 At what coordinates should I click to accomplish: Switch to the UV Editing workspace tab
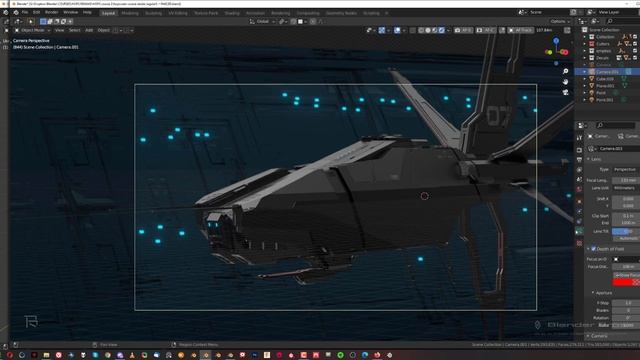(x=178, y=13)
